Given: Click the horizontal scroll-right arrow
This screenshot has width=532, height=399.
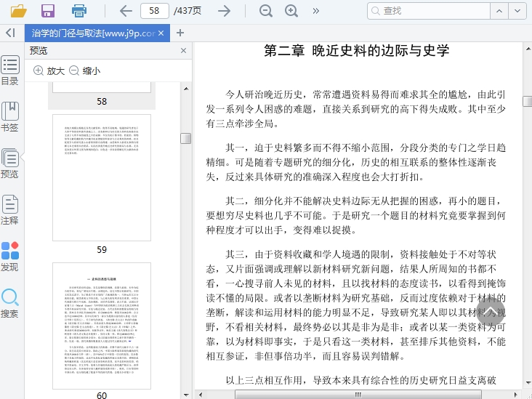Looking at the screenshot, I should (x=516, y=395).
